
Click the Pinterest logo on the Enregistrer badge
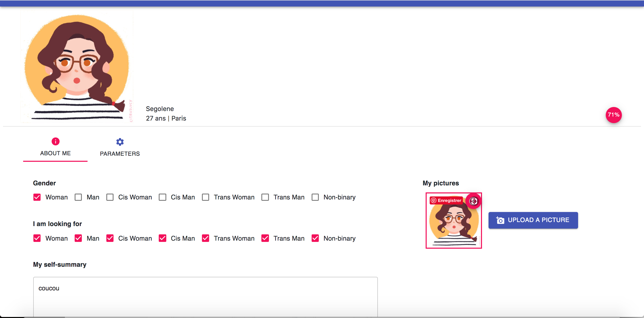coord(433,200)
